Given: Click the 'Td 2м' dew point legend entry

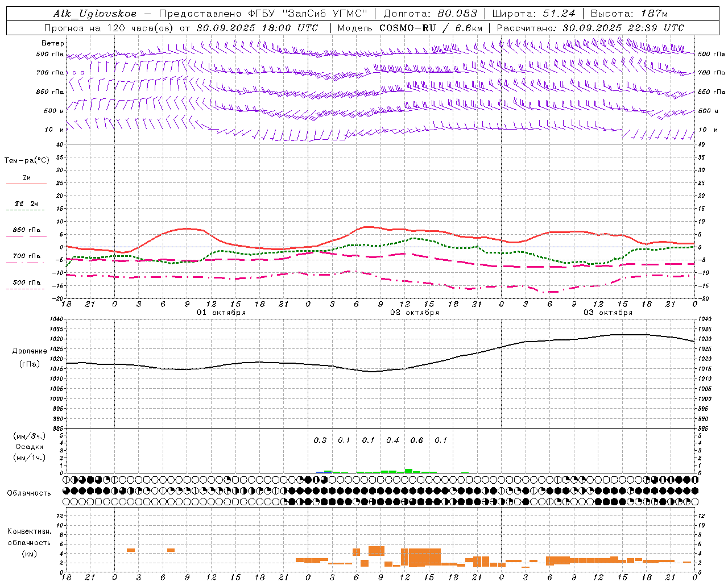Looking at the screenshot, I should (x=27, y=203).
